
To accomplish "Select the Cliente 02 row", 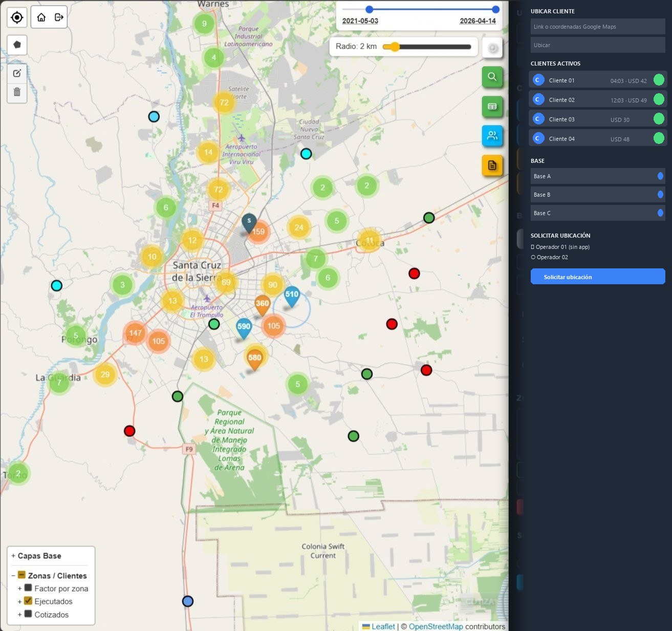I will pyautogui.click(x=598, y=99).
